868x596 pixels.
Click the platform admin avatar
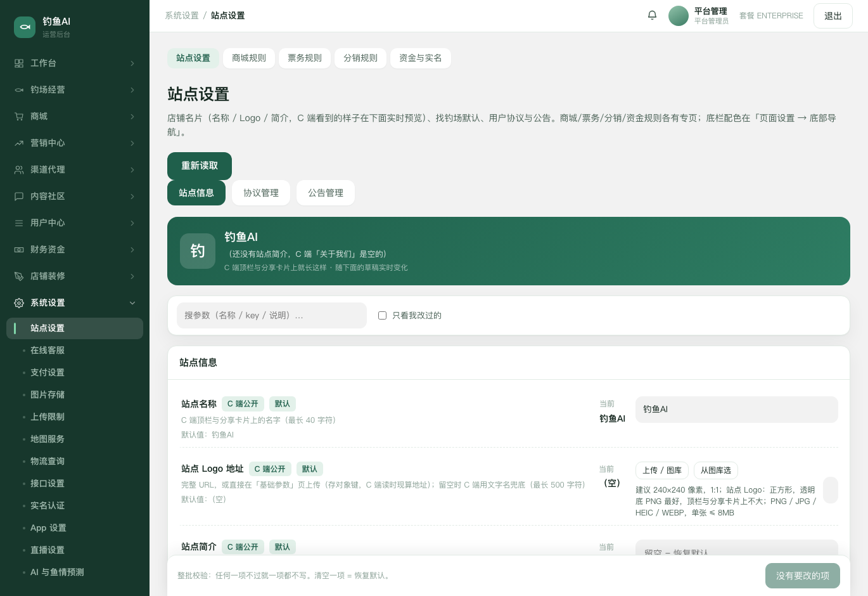point(679,16)
